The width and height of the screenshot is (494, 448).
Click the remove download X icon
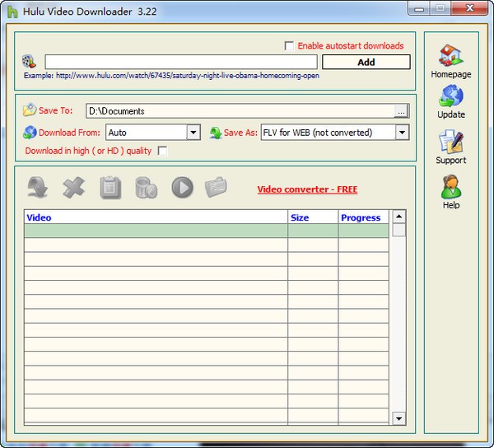74,188
